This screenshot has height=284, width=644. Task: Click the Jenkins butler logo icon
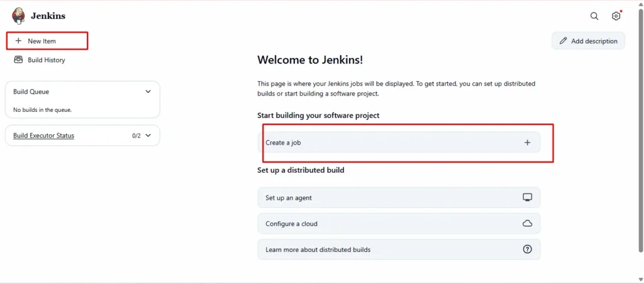point(18,16)
